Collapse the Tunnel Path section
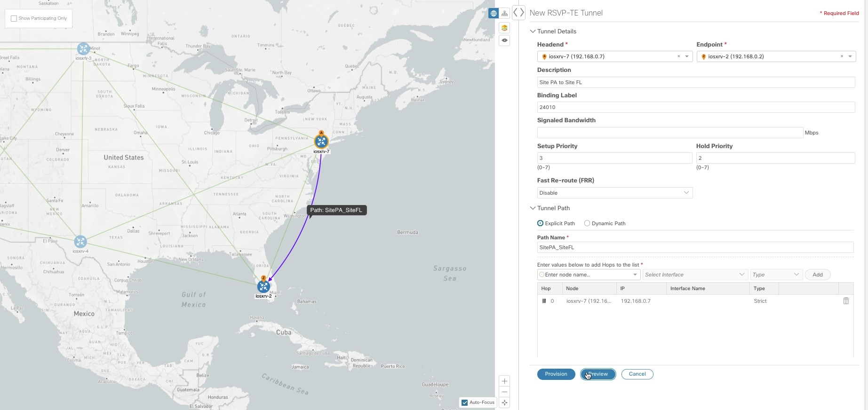The height and width of the screenshot is (410, 868). pos(533,208)
